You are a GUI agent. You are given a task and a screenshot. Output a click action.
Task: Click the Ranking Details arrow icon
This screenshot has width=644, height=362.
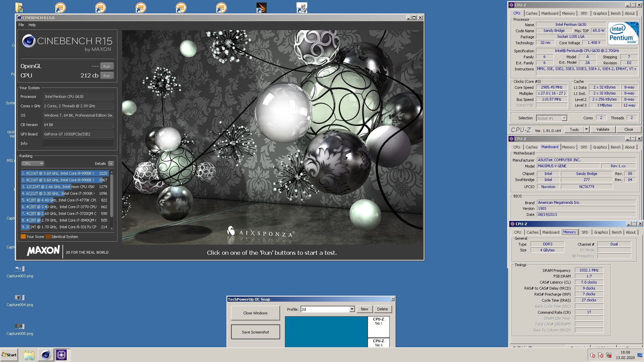pos(111,164)
